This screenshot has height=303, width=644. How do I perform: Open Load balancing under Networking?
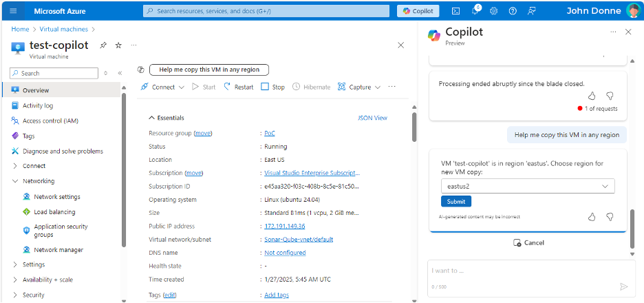(54, 211)
